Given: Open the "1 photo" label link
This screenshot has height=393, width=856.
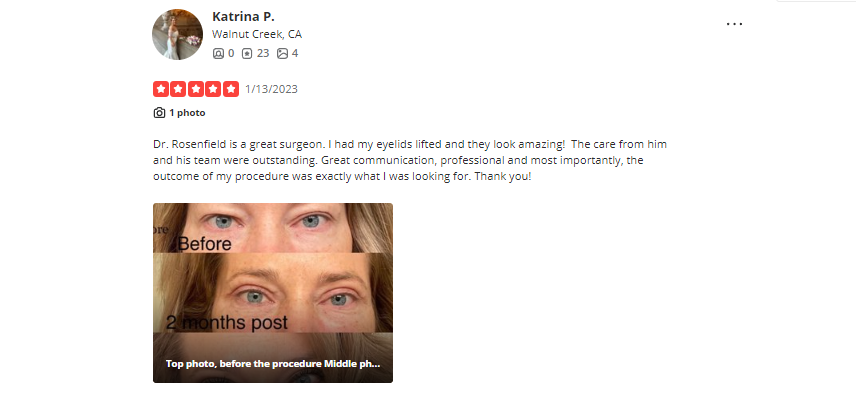Looking at the screenshot, I should (187, 113).
